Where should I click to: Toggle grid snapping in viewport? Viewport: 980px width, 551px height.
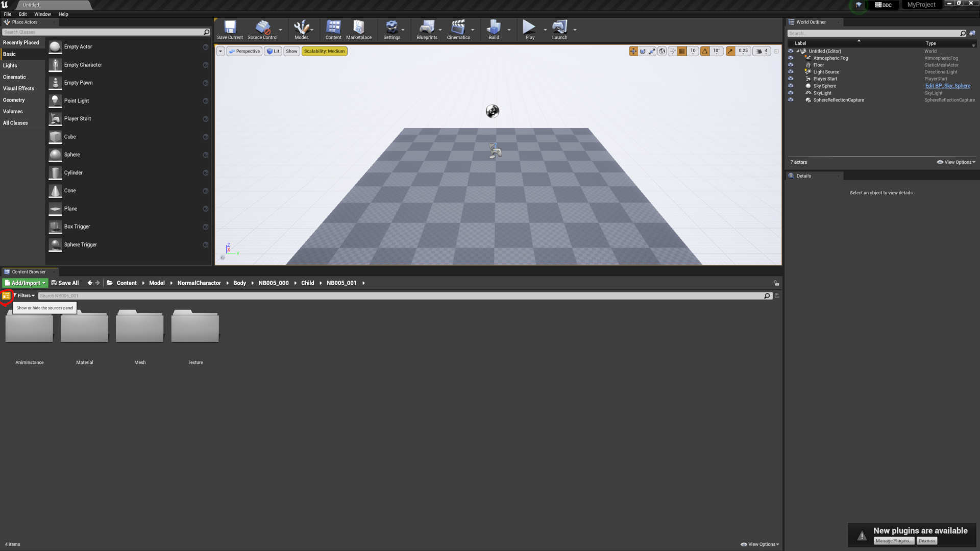click(x=682, y=51)
